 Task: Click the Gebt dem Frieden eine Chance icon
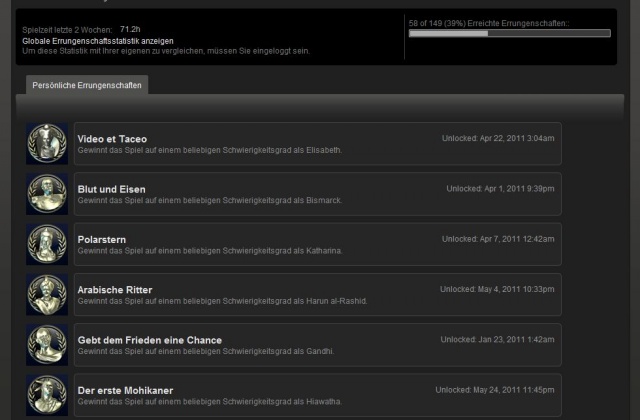pos(46,344)
